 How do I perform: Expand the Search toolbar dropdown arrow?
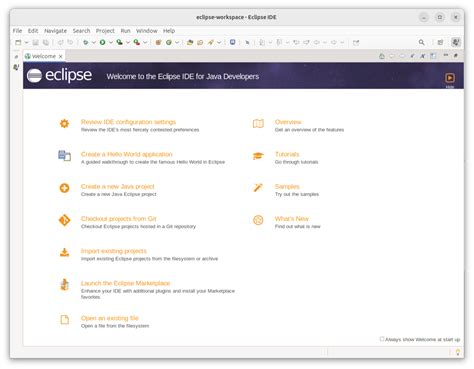pos(219,42)
